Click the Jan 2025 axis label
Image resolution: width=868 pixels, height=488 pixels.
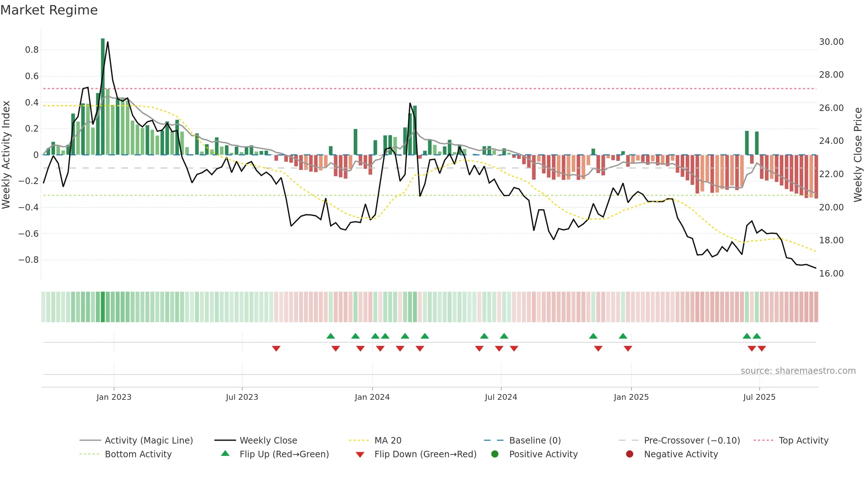[631, 397]
